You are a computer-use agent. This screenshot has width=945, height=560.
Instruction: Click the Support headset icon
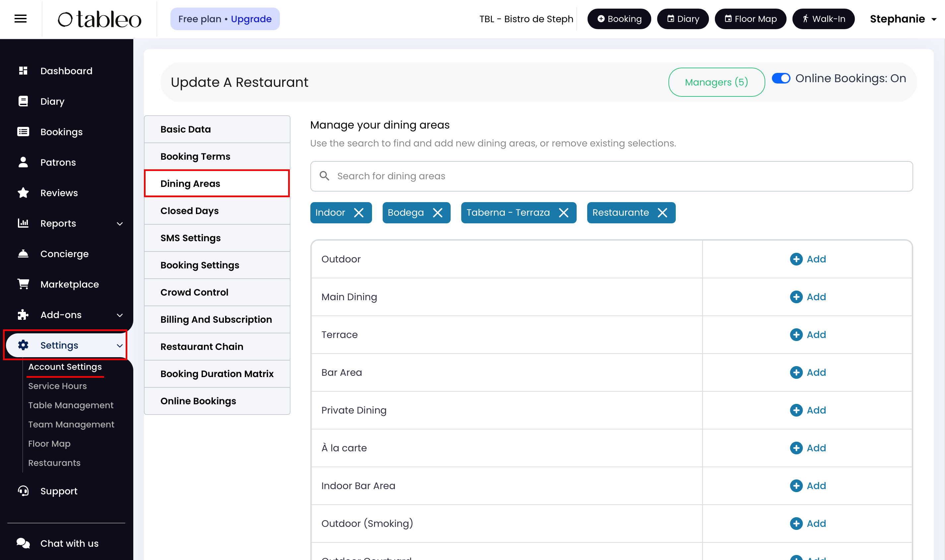pos(23,491)
